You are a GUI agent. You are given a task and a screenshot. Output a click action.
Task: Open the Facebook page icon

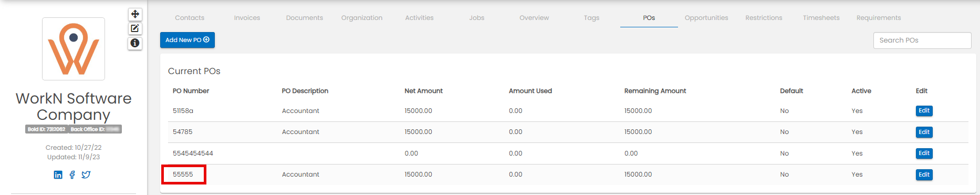click(x=72, y=175)
